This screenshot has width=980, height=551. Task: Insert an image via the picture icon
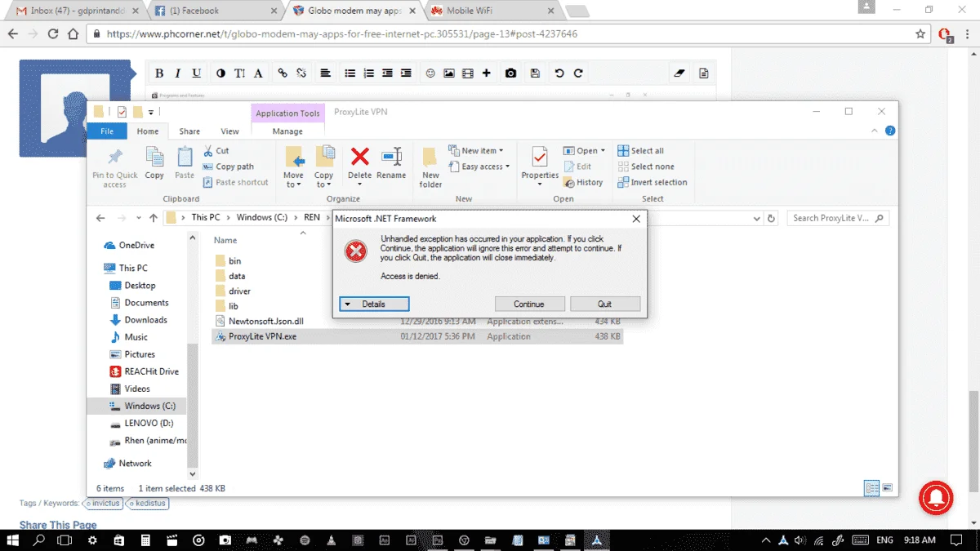(x=449, y=73)
